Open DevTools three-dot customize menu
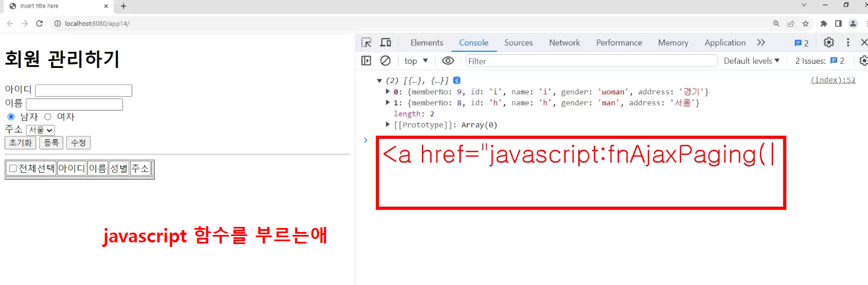This screenshot has width=868, height=285. tap(848, 43)
